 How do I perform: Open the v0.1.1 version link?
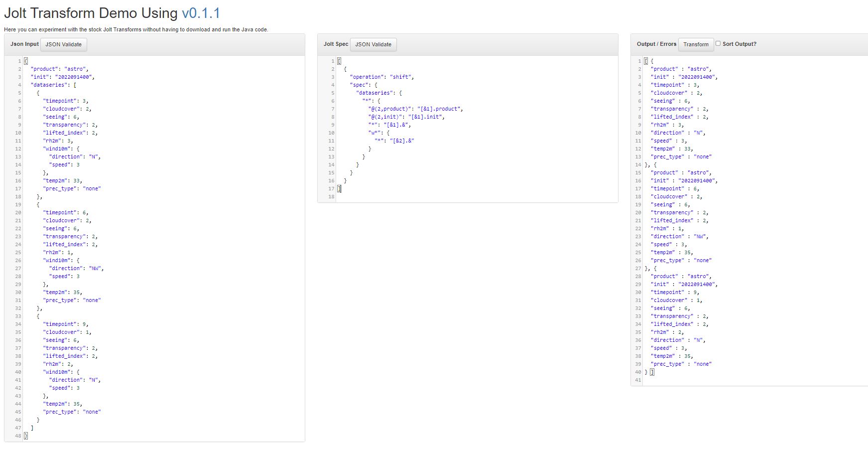click(x=201, y=13)
